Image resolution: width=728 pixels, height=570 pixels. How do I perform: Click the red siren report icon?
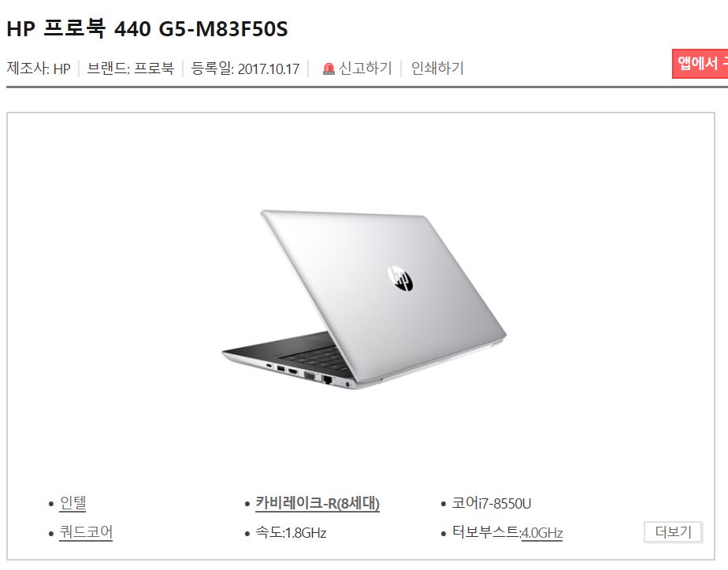coord(329,69)
